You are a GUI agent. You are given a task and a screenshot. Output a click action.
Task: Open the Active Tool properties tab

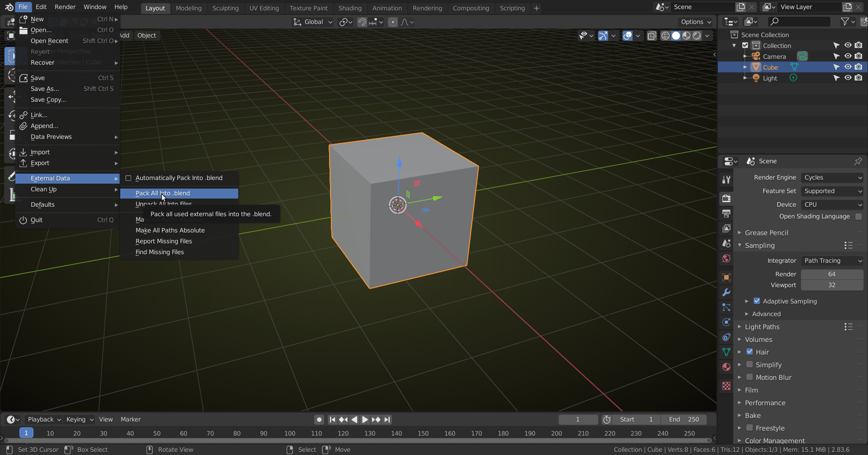(x=726, y=180)
